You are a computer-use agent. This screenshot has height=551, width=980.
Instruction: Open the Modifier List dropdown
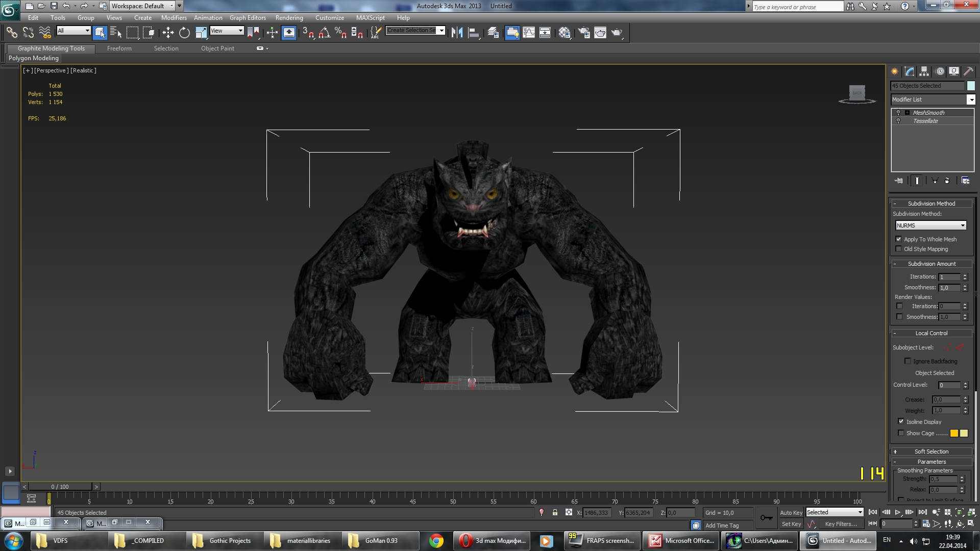[971, 99]
